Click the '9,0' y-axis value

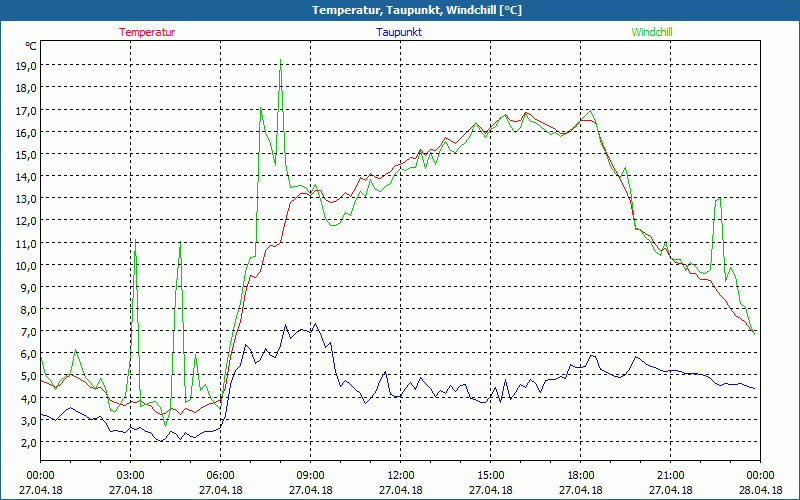point(29,287)
